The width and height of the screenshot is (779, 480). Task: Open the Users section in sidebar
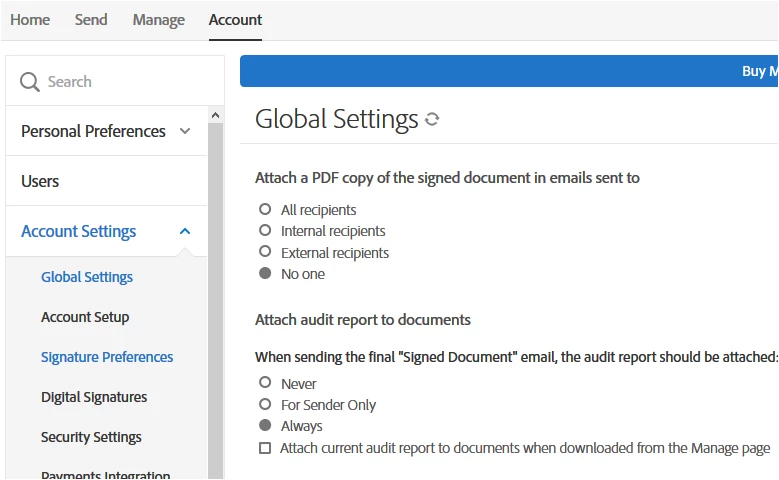(x=40, y=181)
